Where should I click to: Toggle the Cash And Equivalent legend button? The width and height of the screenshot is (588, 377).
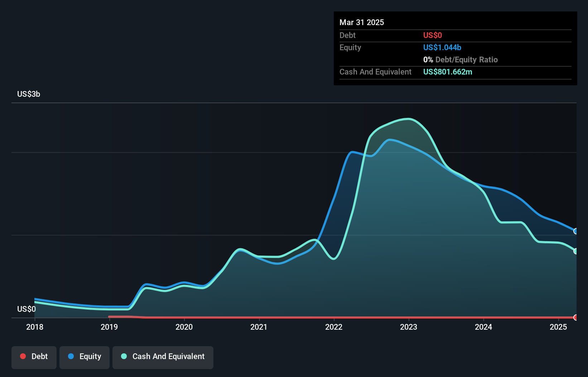pyautogui.click(x=163, y=357)
